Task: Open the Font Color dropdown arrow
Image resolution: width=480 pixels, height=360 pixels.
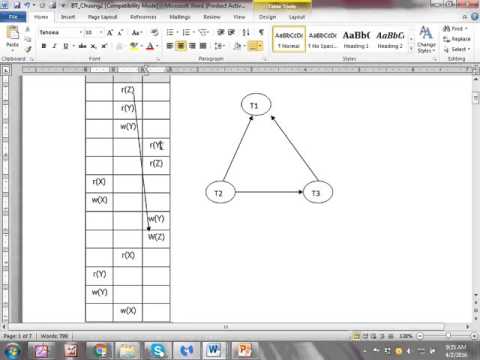Action: coord(157,46)
